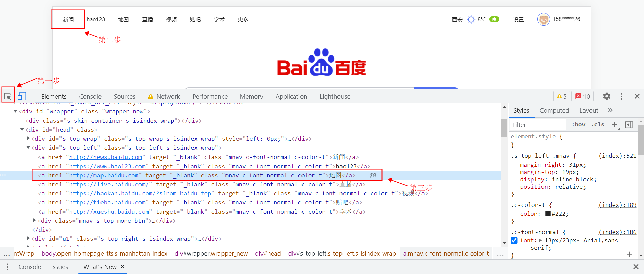
Task: Click the 地图 navigation link
Action: [123, 19]
